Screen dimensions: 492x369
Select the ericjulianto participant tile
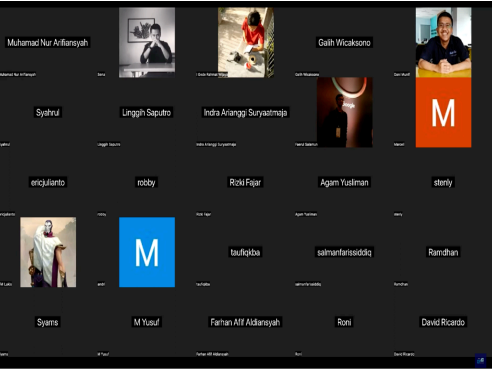[48, 182]
